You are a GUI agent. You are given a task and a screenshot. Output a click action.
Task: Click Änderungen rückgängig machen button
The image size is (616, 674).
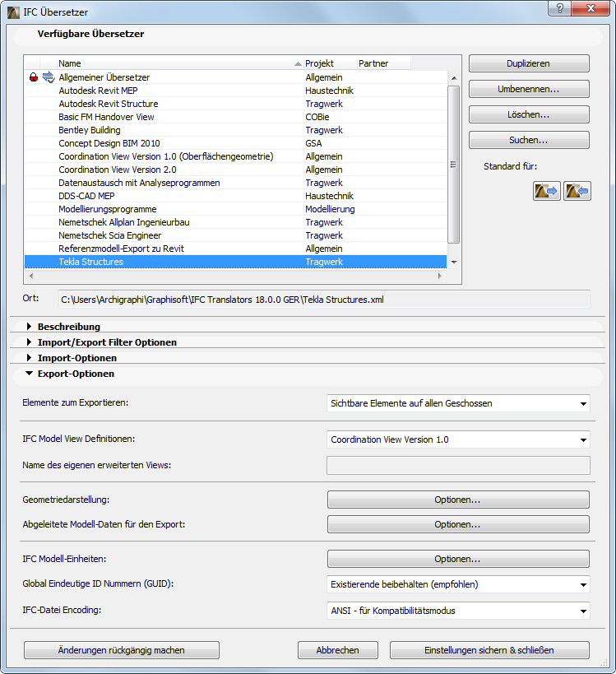[x=122, y=650]
